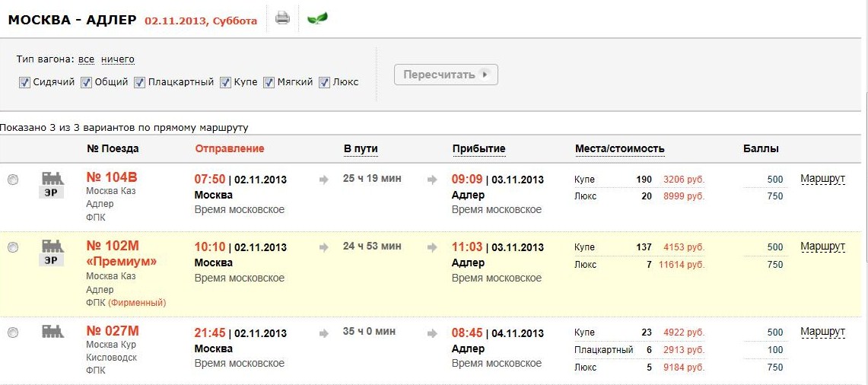The width and height of the screenshot is (868, 385).
Task: Click the Места/стоимость column header
Action: (619, 148)
